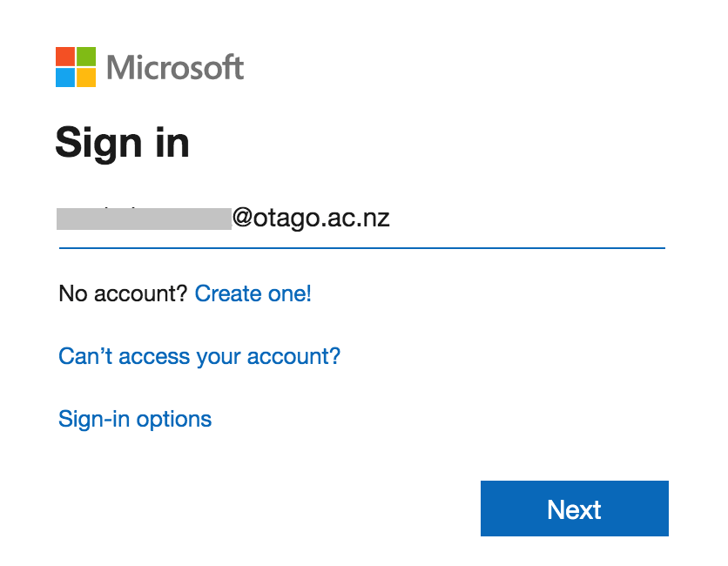The height and width of the screenshot is (566, 728).
Task: Click the Microsoft four-square logo
Action: (x=76, y=67)
